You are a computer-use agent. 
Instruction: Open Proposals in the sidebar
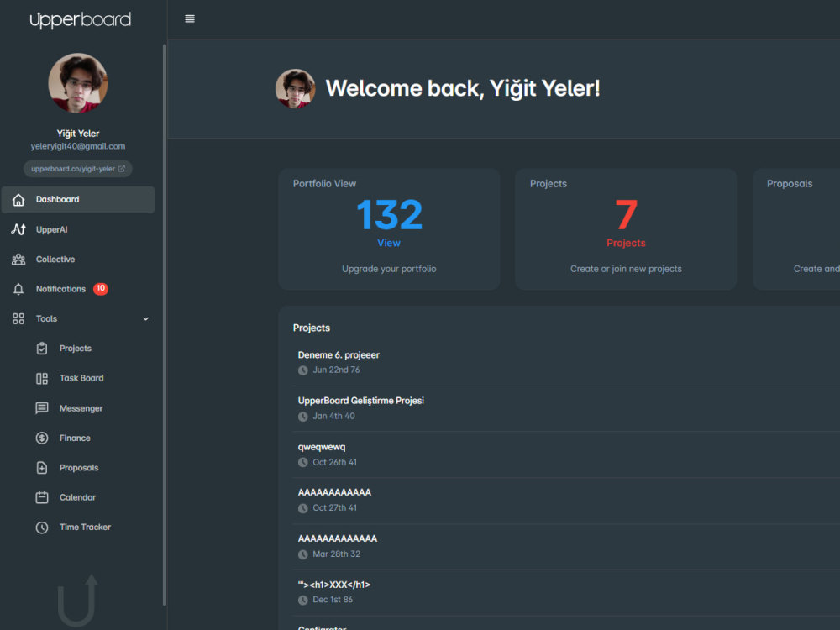79,468
